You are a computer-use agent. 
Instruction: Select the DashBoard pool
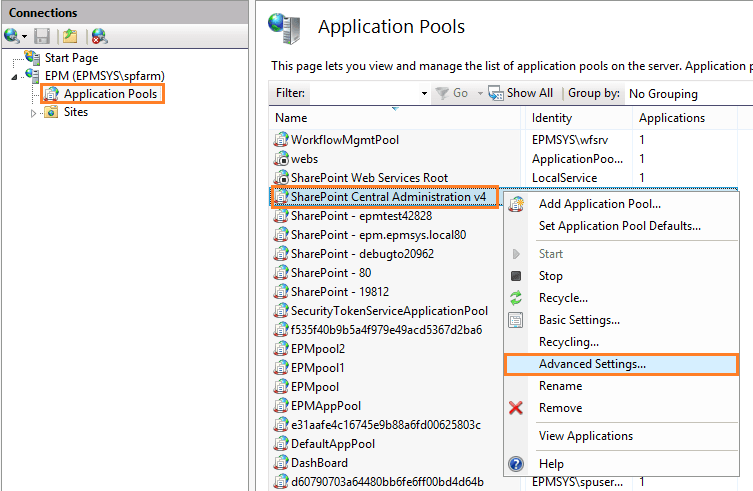click(x=319, y=463)
